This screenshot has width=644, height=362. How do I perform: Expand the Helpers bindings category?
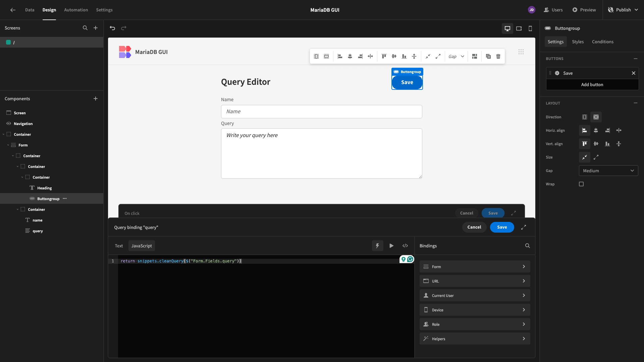coord(475,339)
